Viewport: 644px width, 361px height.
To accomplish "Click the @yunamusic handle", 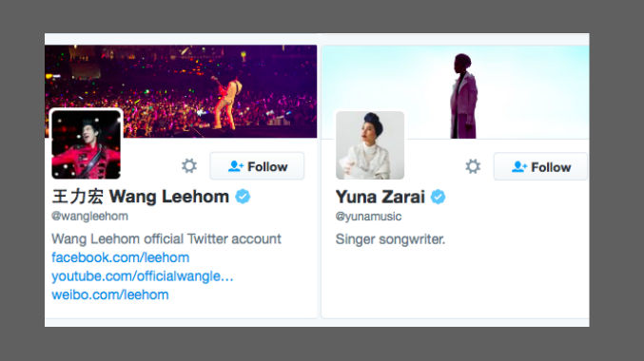I will tap(368, 217).
